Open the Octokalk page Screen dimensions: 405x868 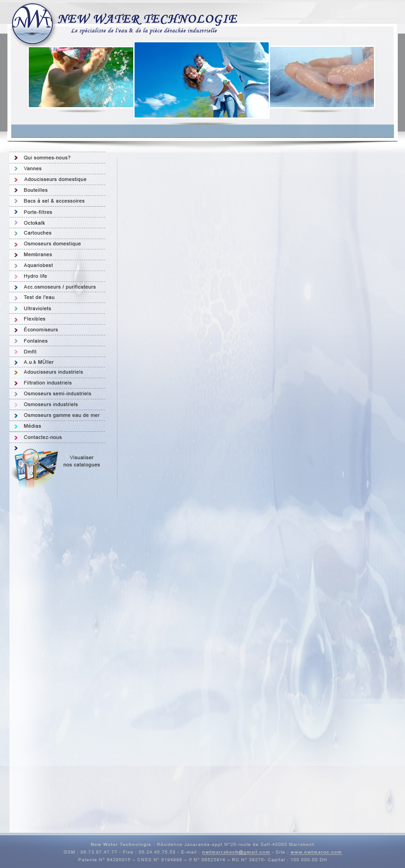click(34, 223)
